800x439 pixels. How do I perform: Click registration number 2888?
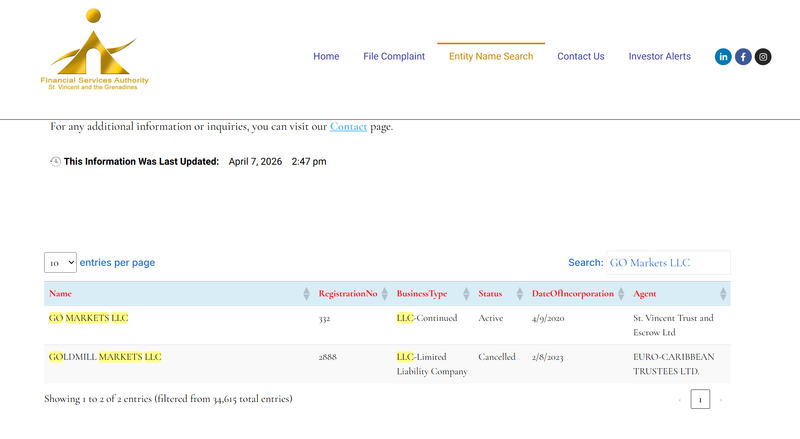328,357
